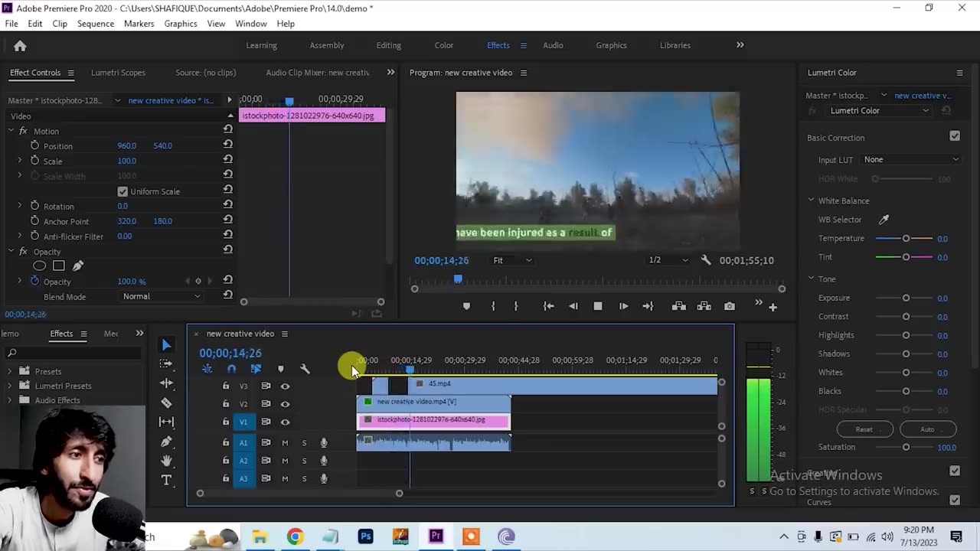Collapse the Motion effect
Viewport: 980px width, 551px height.
click(11, 131)
